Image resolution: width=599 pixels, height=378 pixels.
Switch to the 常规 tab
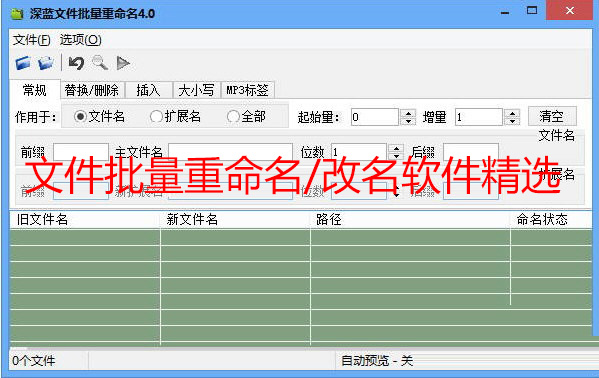(35, 90)
